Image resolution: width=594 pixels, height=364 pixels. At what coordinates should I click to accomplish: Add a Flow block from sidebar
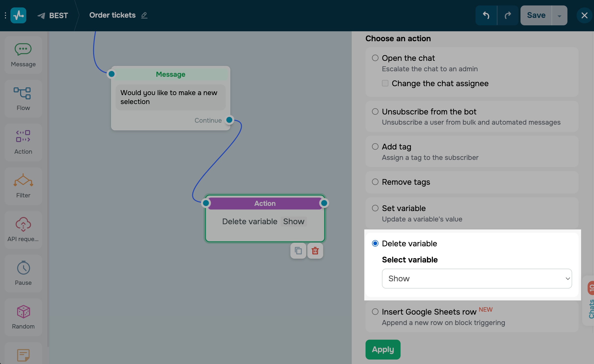click(x=23, y=99)
